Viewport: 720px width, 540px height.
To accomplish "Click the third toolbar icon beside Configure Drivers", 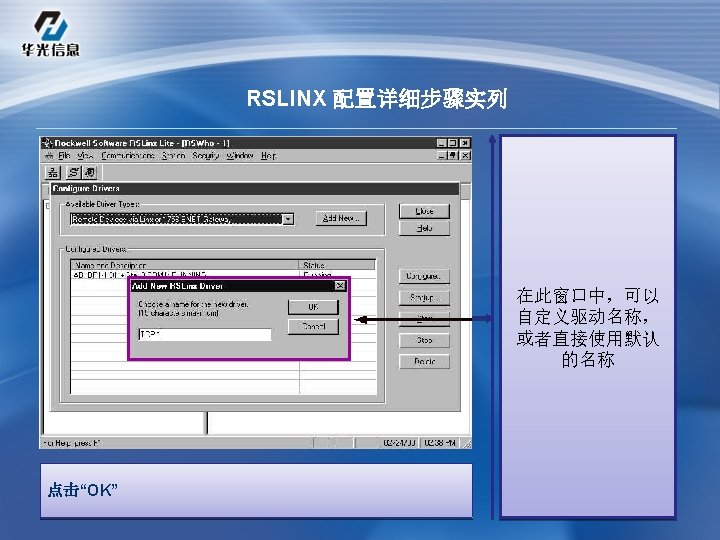I will 90,173.
